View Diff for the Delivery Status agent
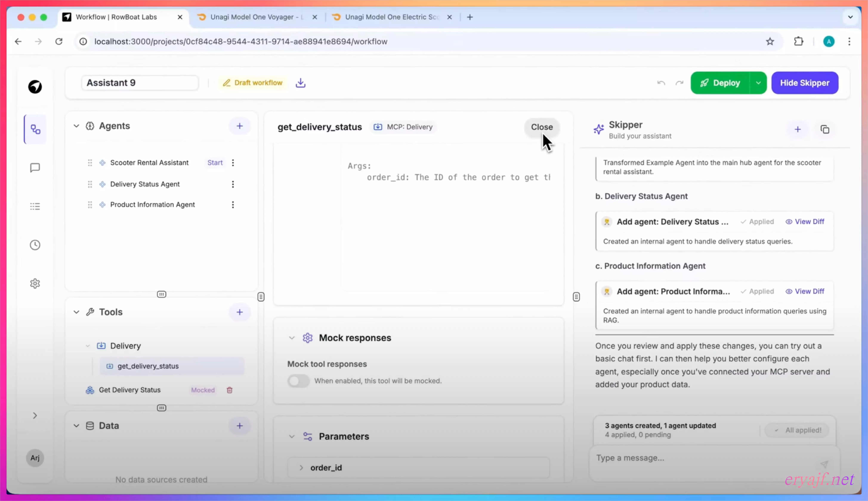This screenshot has height=501, width=868. (805, 222)
